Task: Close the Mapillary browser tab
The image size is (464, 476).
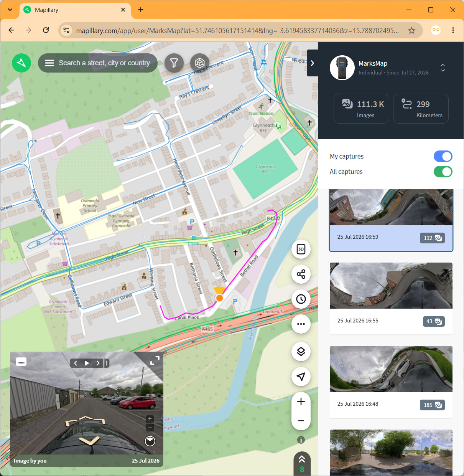Action: pyautogui.click(x=123, y=10)
